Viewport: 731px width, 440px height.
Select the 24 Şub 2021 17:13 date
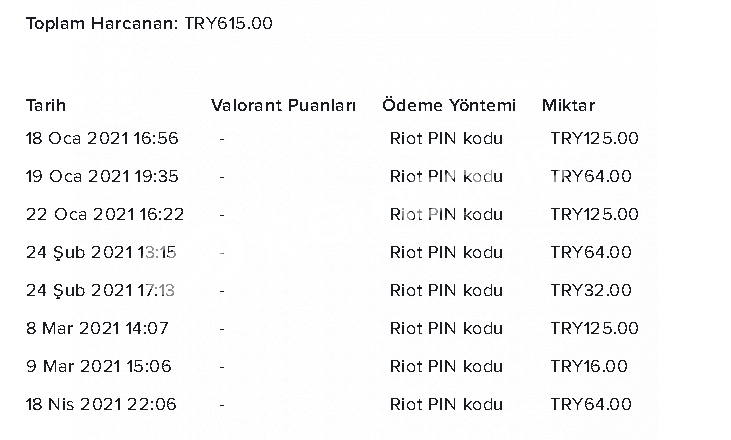click(100, 291)
